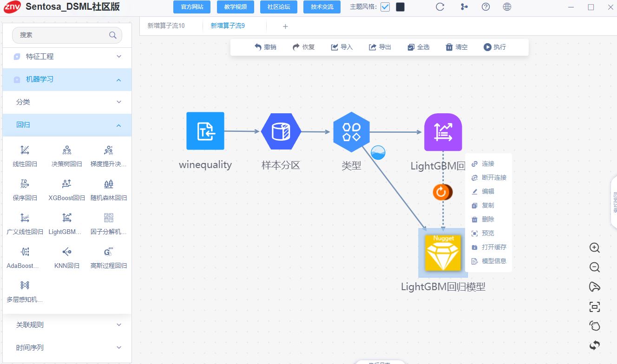Click 恢复 to redo
617x364 pixels.
(x=303, y=47)
